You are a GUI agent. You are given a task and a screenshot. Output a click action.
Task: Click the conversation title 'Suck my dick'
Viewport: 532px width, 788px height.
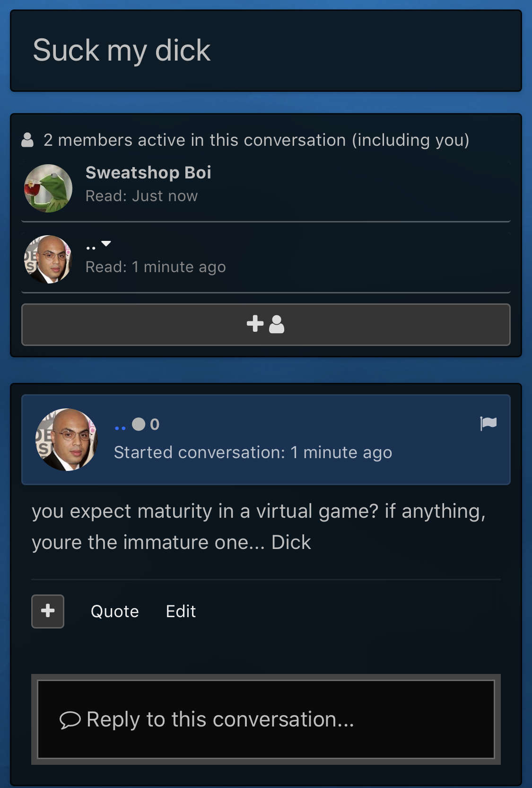tap(122, 51)
